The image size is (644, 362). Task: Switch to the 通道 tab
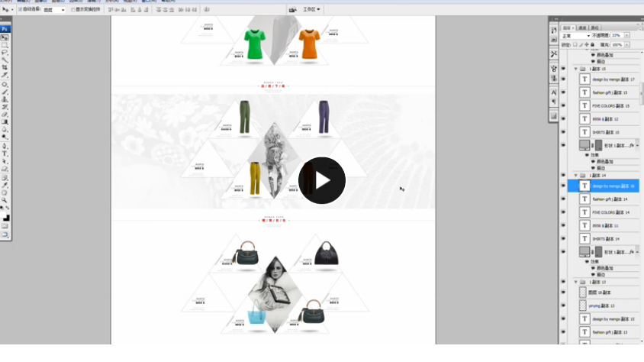pyautogui.click(x=582, y=27)
